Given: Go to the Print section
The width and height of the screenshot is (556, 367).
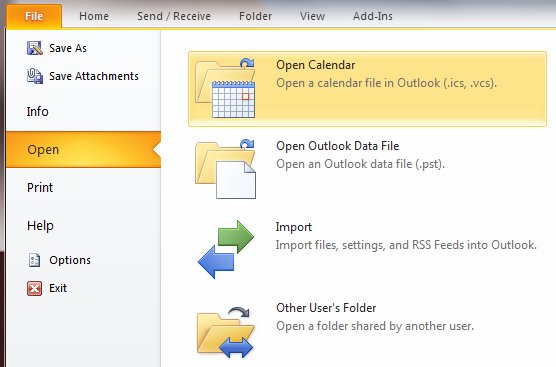Looking at the screenshot, I should [x=40, y=187].
